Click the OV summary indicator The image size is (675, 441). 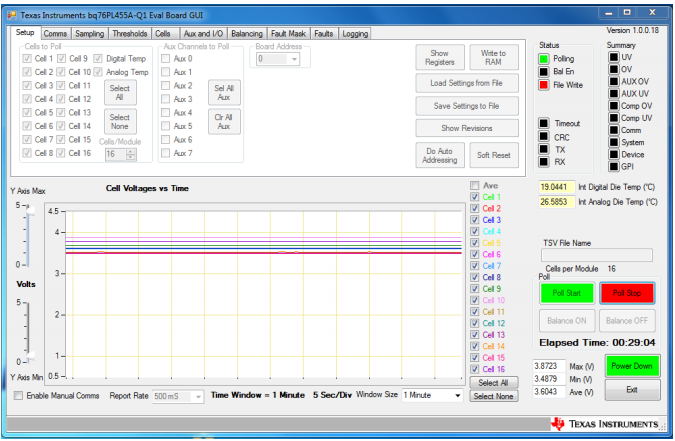pyautogui.click(x=614, y=69)
